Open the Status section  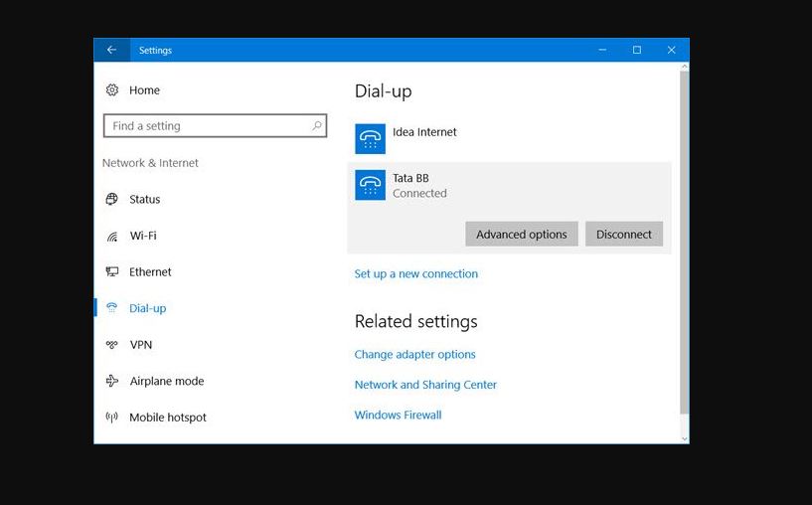[x=144, y=199]
